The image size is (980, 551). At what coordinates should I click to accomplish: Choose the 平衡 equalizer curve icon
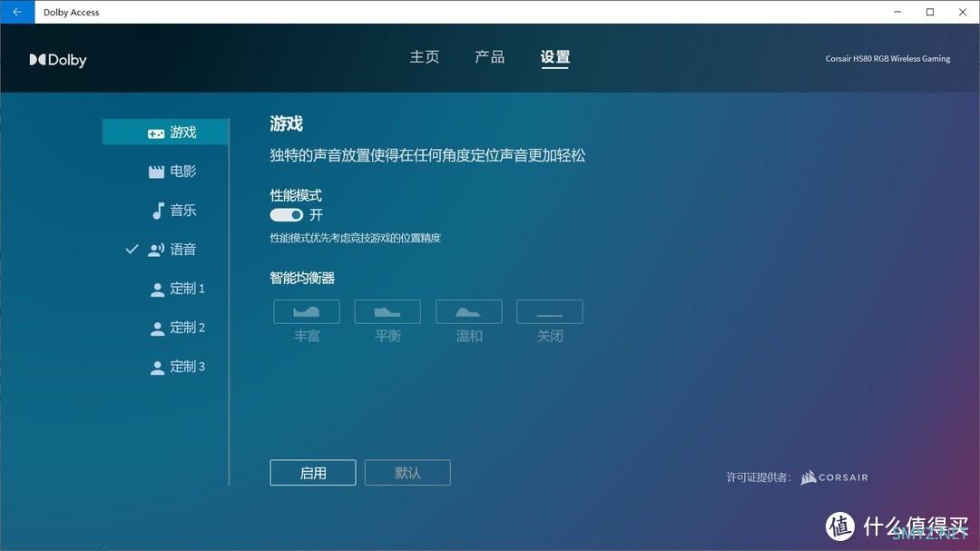(x=387, y=311)
